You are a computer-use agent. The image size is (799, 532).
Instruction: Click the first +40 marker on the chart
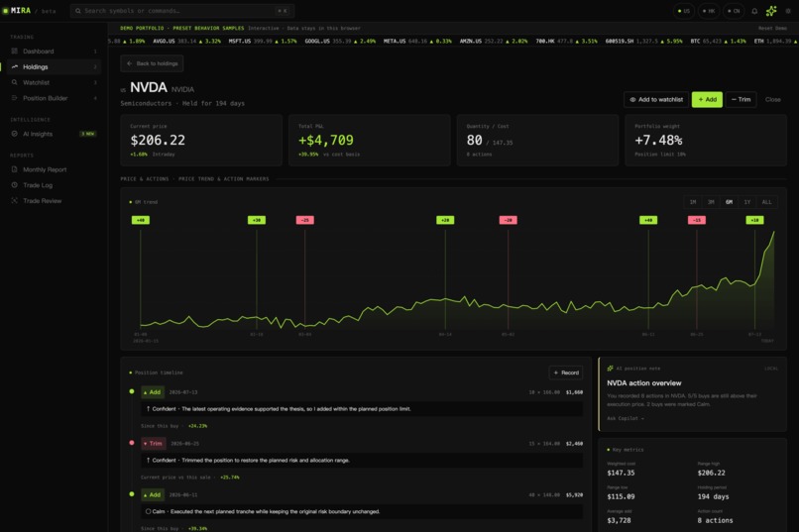141,220
